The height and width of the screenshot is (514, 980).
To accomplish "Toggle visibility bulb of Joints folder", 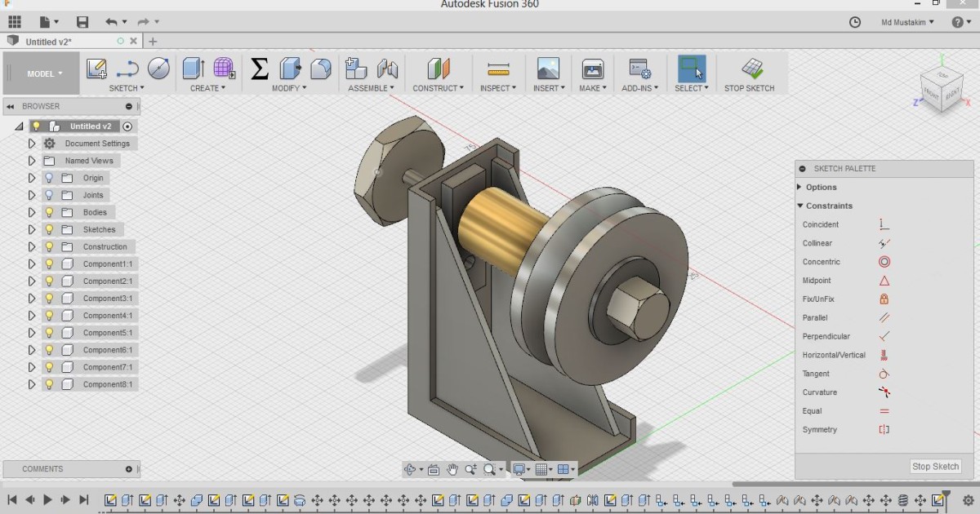I will pyautogui.click(x=49, y=195).
